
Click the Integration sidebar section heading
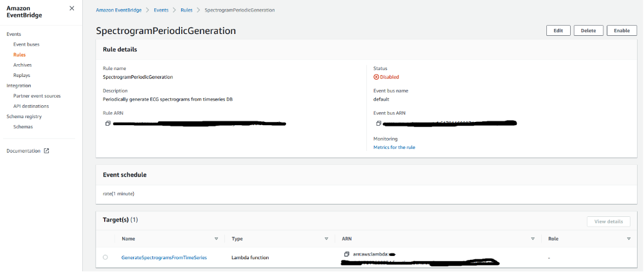19,86
